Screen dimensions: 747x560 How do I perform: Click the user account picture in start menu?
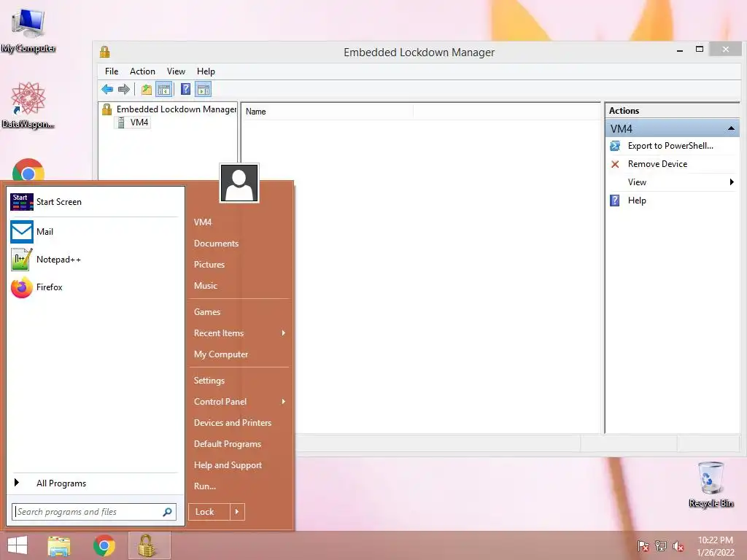coord(239,183)
